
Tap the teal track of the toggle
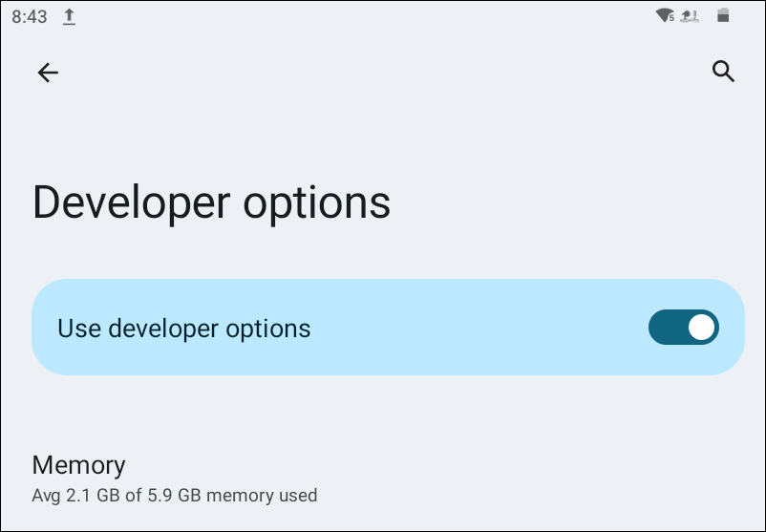point(666,328)
